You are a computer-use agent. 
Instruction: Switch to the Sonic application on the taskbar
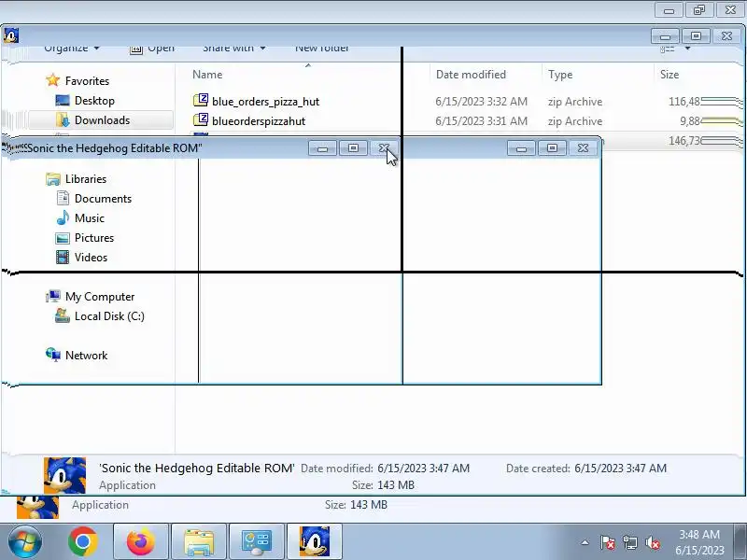315,541
